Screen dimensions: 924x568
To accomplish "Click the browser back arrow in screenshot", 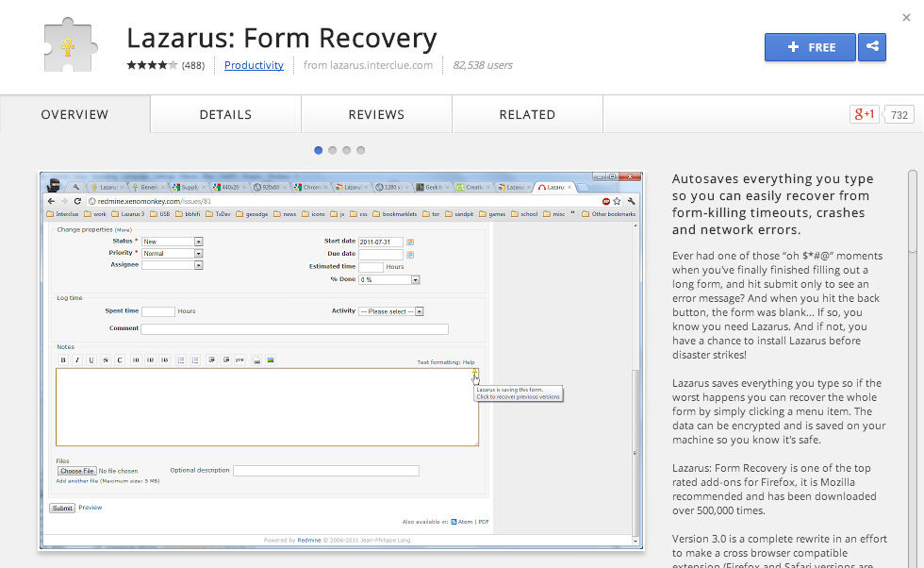I will [x=51, y=201].
